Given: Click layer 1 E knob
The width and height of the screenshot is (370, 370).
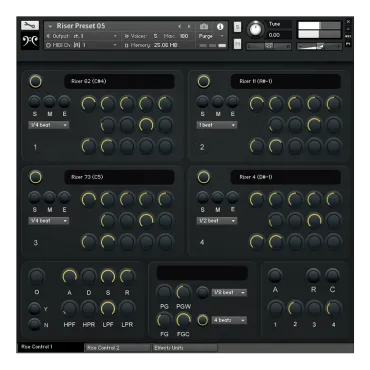Looking at the screenshot, I should (64, 102).
